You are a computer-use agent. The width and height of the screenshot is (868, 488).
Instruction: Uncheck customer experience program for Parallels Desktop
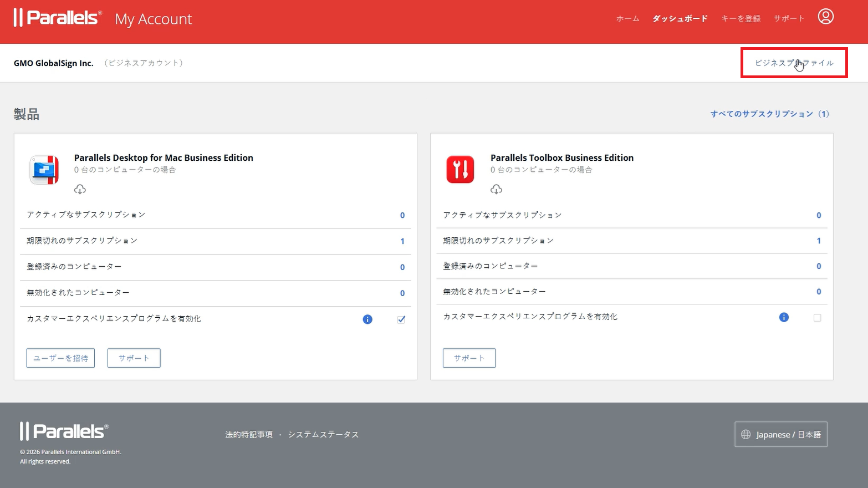(x=401, y=319)
